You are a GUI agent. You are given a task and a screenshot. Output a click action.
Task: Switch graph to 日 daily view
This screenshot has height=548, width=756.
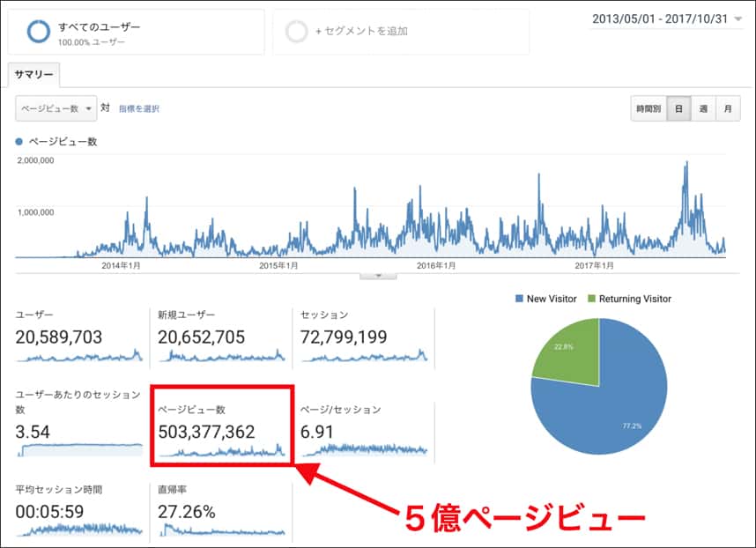678,108
